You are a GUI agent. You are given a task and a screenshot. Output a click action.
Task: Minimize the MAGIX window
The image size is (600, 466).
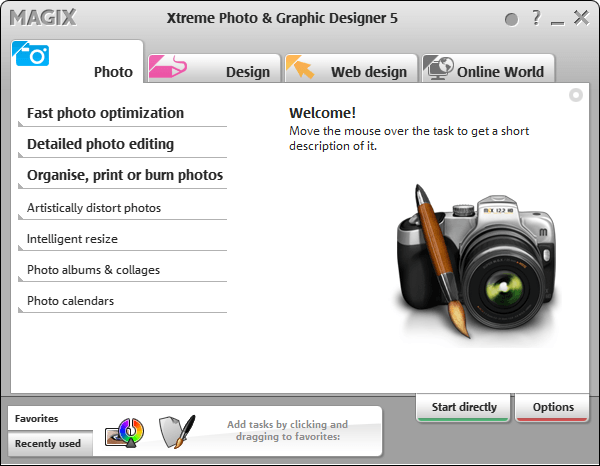558,23
